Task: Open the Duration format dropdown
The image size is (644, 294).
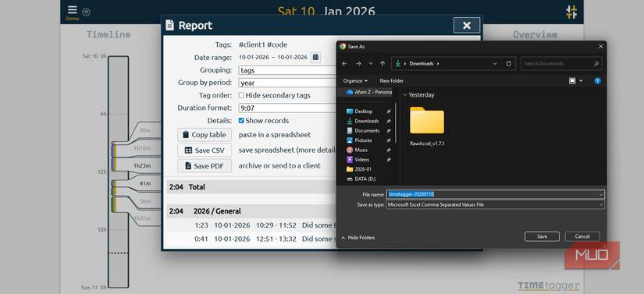Action: tap(287, 108)
